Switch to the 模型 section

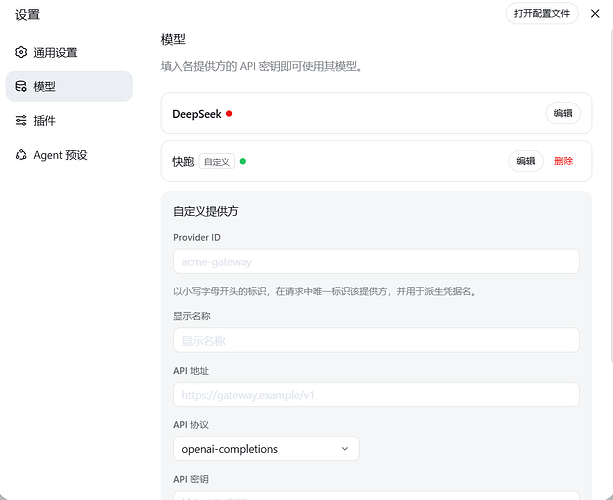click(x=69, y=86)
